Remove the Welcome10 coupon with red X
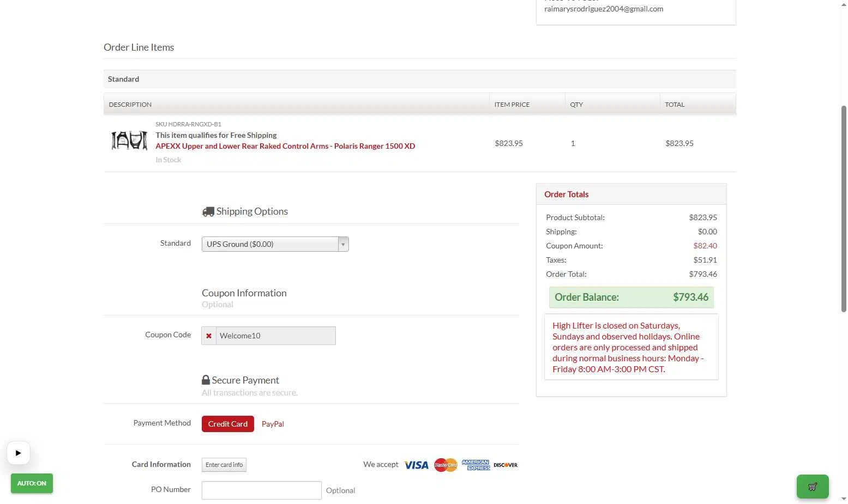Screen dimensions: 848x504 [x=209, y=336]
